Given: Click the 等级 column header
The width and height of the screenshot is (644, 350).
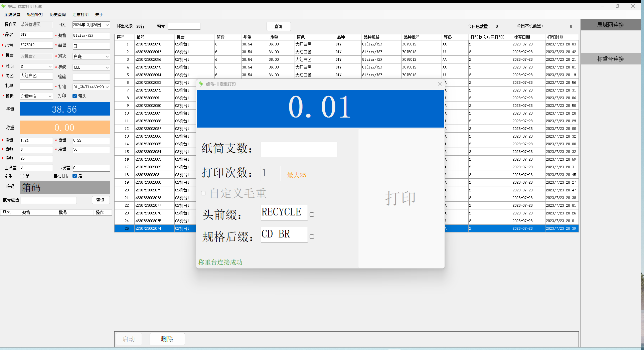Looking at the screenshot, I should click(x=455, y=37).
